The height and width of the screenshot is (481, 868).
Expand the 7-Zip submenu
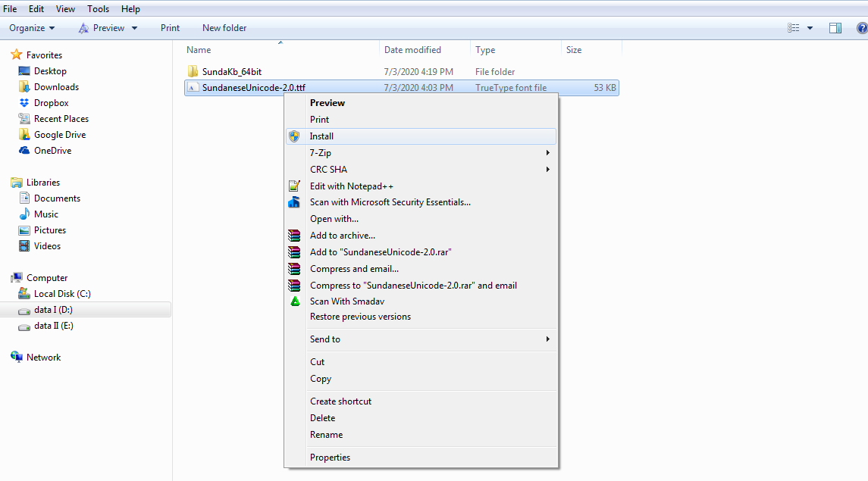(547, 153)
